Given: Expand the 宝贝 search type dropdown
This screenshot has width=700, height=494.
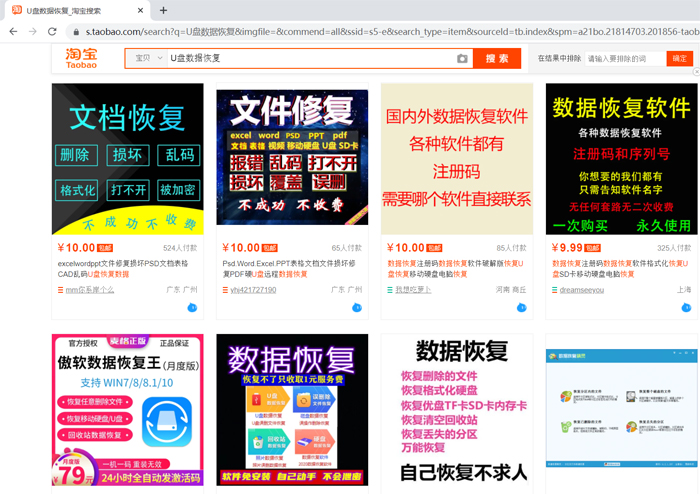Looking at the screenshot, I should 148,59.
